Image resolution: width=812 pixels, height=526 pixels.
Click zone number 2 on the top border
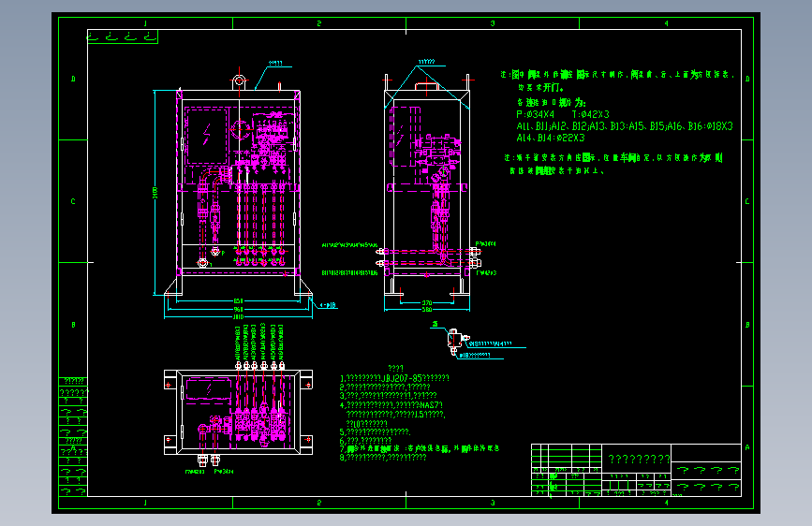319,23
